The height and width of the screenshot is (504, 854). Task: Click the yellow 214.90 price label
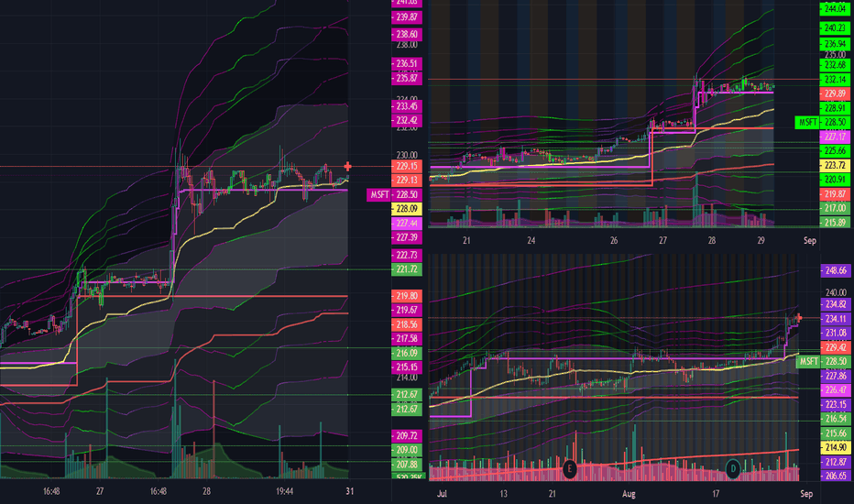(x=836, y=447)
